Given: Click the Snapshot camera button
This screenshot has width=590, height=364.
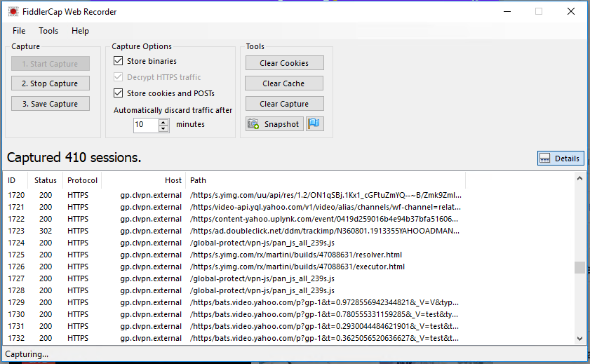Looking at the screenshot, I should (x=274, y=124).
